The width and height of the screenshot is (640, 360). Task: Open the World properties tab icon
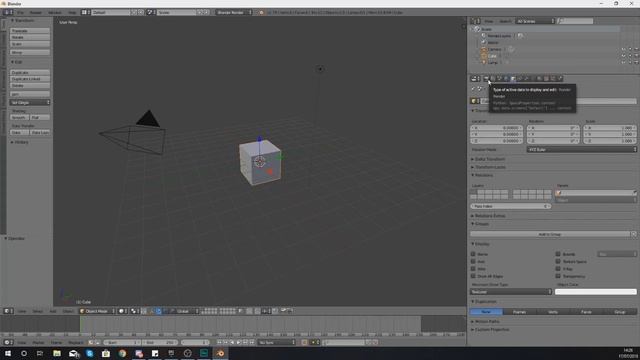coord(507,78)
